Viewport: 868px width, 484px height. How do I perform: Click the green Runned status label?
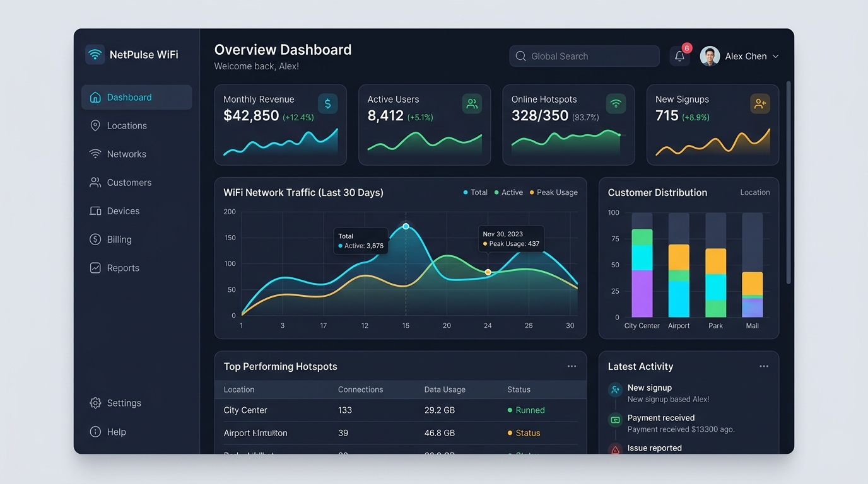click(x=526, y=410)
